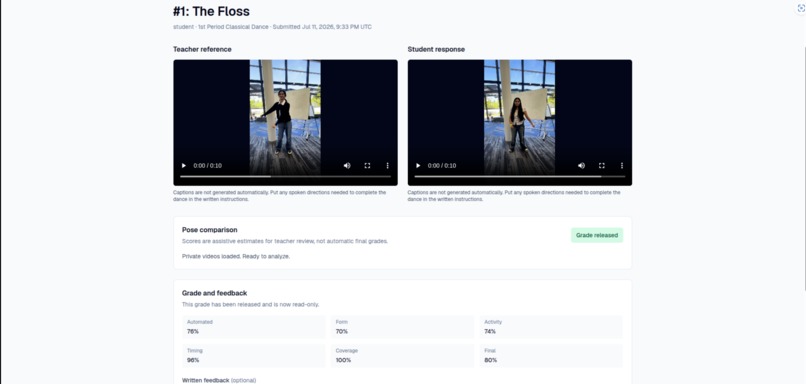
Task: Click the 'Written feedback (optional)' label
Action: (219, 380)
